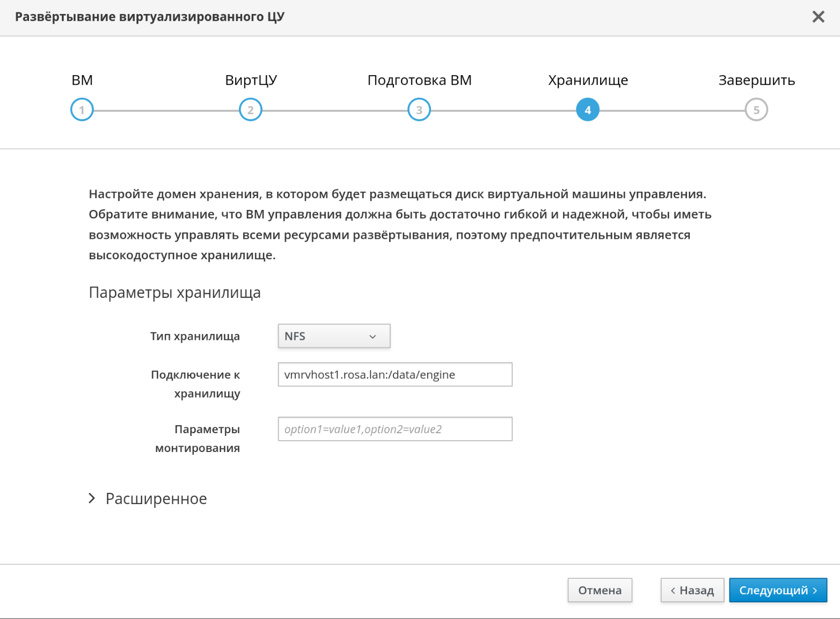Click step 5 circle for Завершить

pyautogui.click(x=756, y=110)
